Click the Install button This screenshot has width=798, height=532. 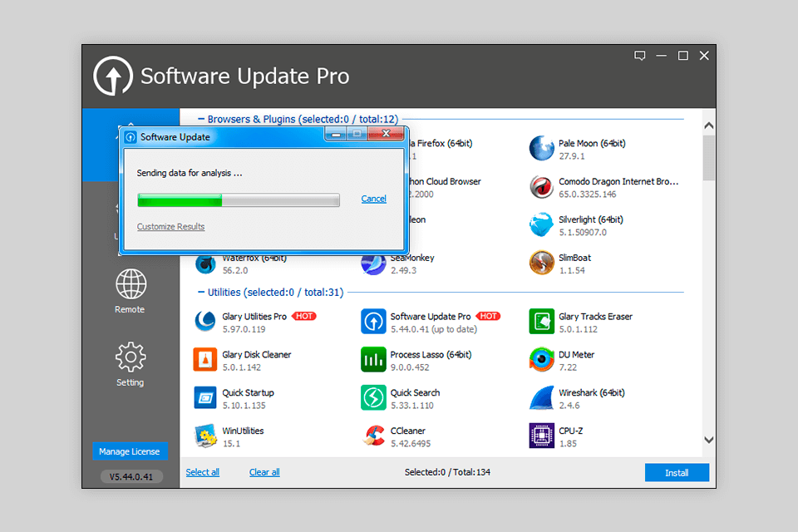click(x=677, y=472)
